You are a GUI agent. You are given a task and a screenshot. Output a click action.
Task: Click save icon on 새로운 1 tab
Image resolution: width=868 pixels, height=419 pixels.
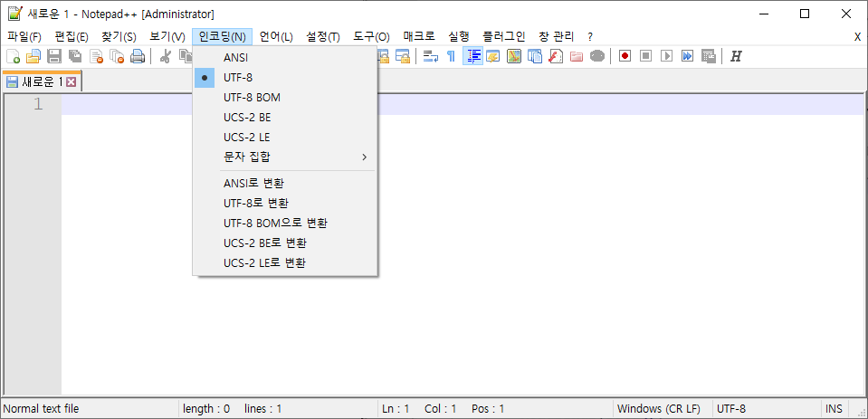coord(12,82)
